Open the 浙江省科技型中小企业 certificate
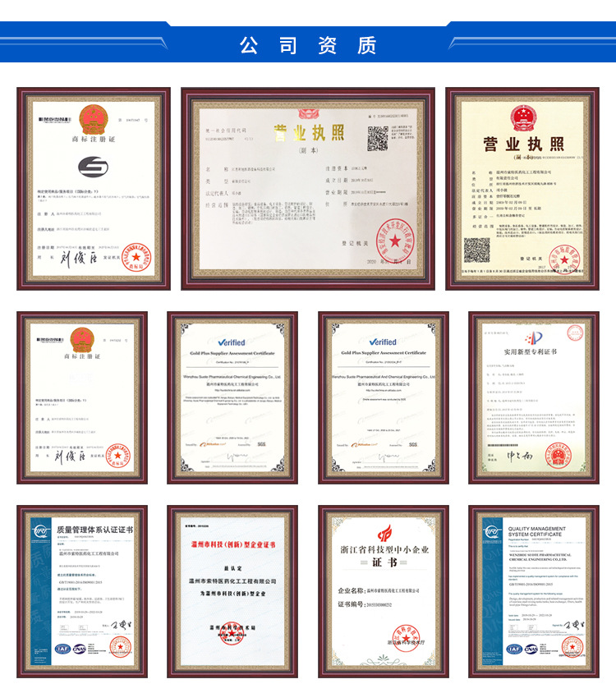 (384, 592)
